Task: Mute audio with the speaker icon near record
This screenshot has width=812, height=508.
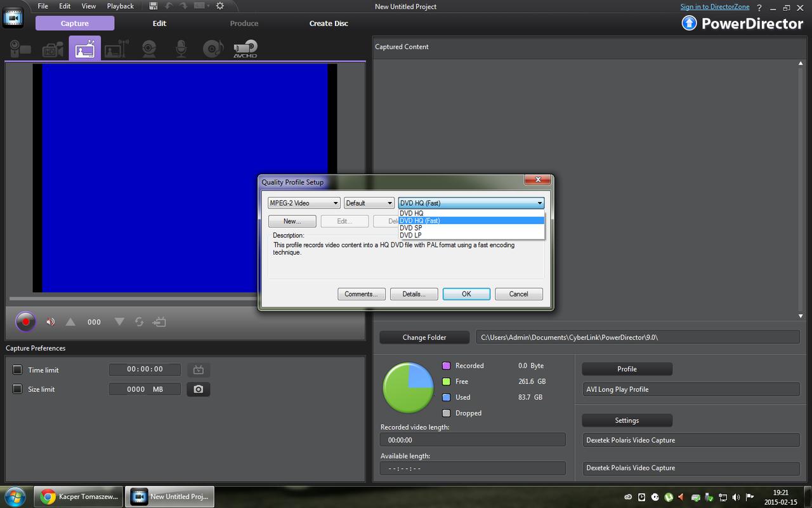Action: pyautogui.click(x=51, y=322)
